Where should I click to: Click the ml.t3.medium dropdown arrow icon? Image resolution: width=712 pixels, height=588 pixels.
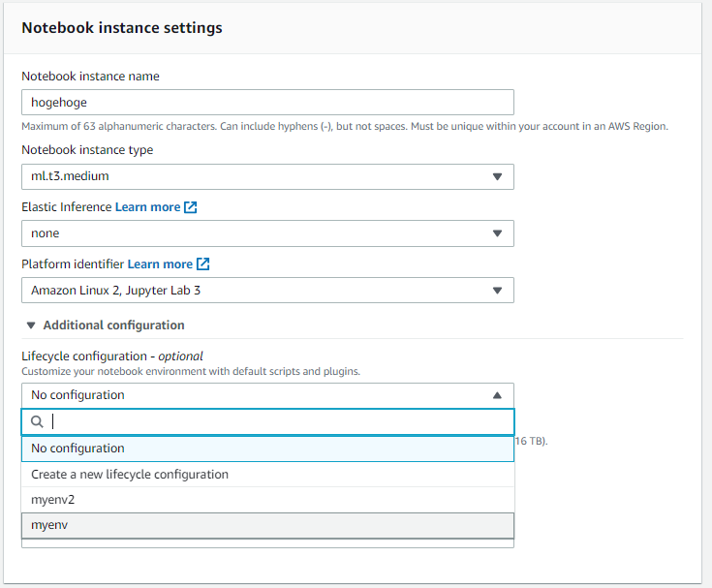point(497,177)
